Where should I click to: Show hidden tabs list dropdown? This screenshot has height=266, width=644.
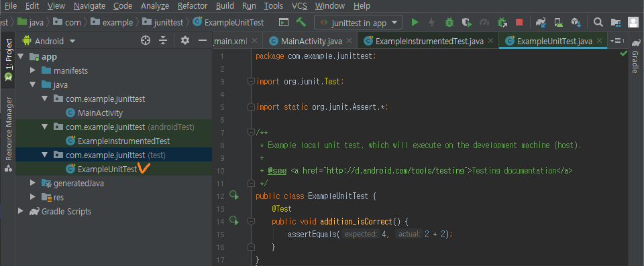pyautogui.click(x=617, y=41)
